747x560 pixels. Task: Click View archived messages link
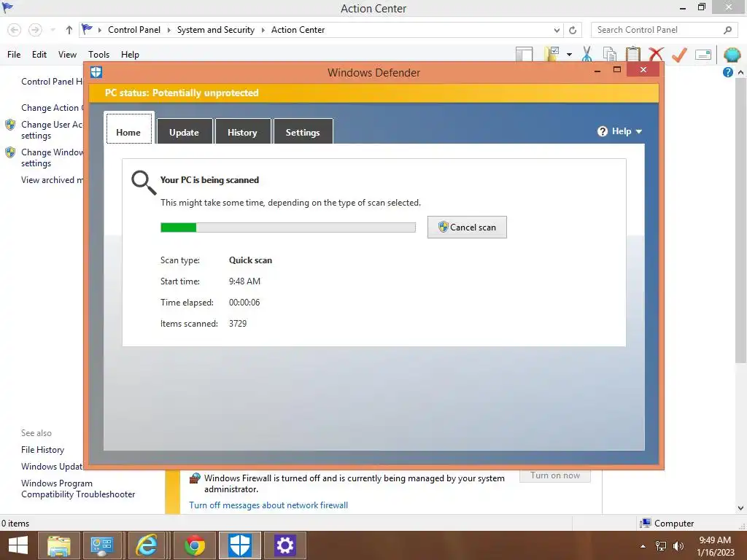(x=52, y=180)
